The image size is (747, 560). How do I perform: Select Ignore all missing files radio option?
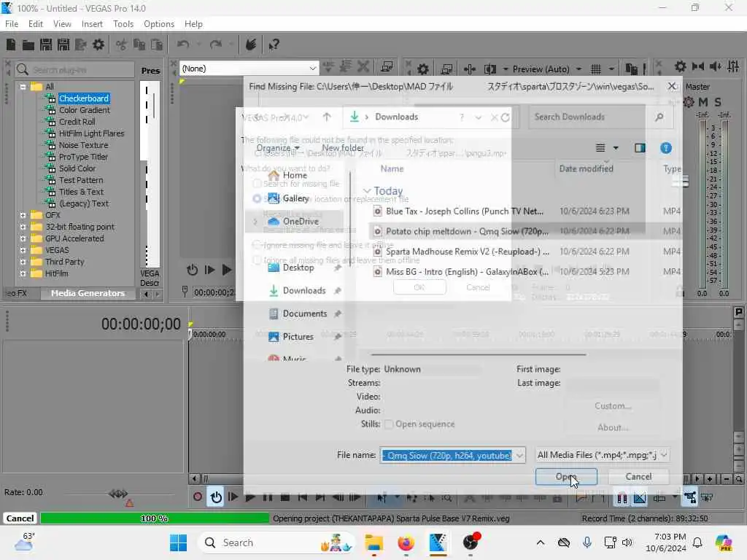[x=257, y=260]
